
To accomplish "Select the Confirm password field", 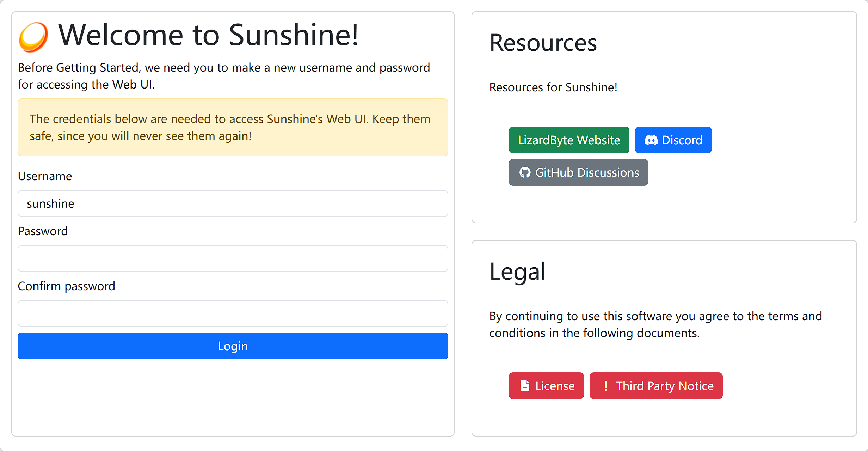I will click(x=233, y=313).
